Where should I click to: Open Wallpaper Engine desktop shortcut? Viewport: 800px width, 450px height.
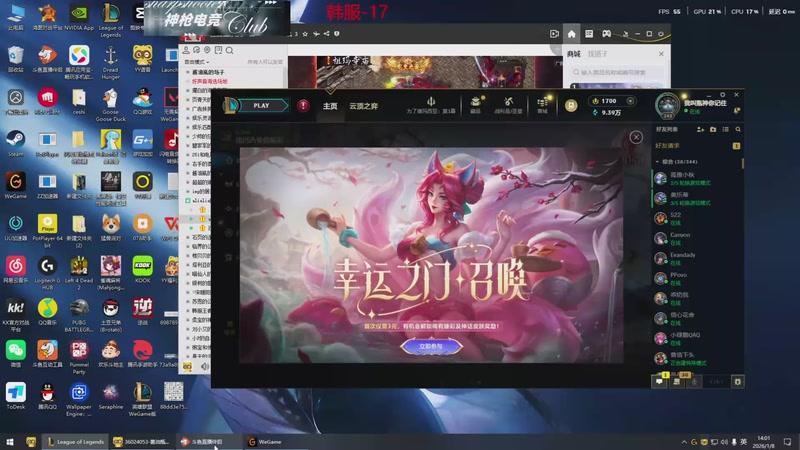point(79,399)
